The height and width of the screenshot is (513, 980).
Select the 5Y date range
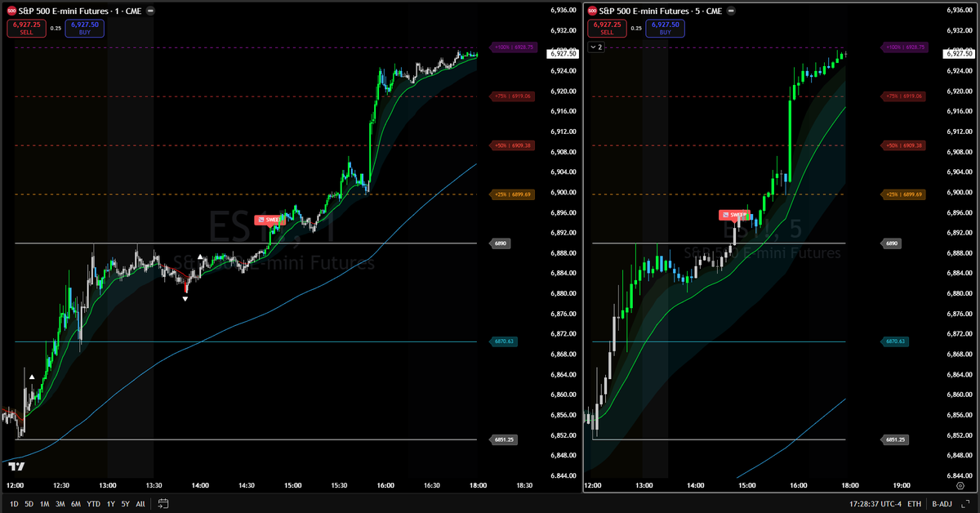pos(125,502)
